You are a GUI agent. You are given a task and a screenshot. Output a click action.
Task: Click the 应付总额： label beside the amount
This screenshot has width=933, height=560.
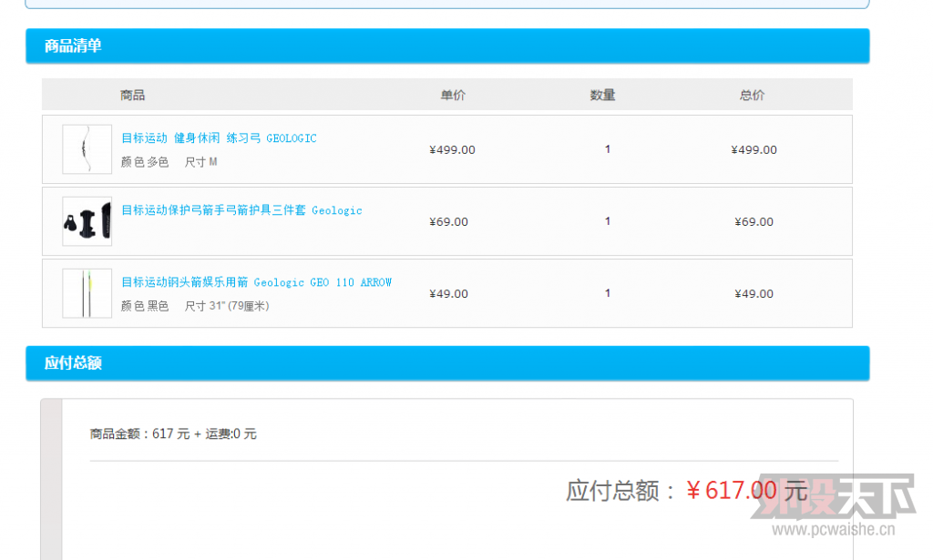pos(621,491)
